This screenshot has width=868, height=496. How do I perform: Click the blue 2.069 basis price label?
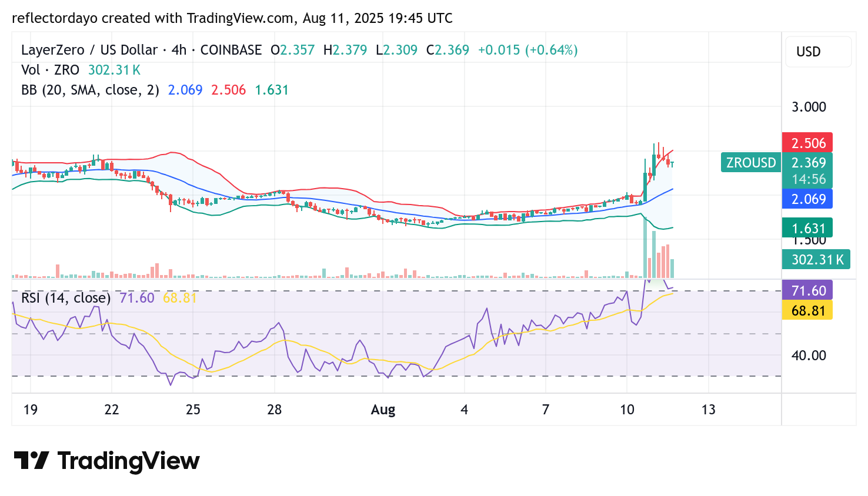807,199
